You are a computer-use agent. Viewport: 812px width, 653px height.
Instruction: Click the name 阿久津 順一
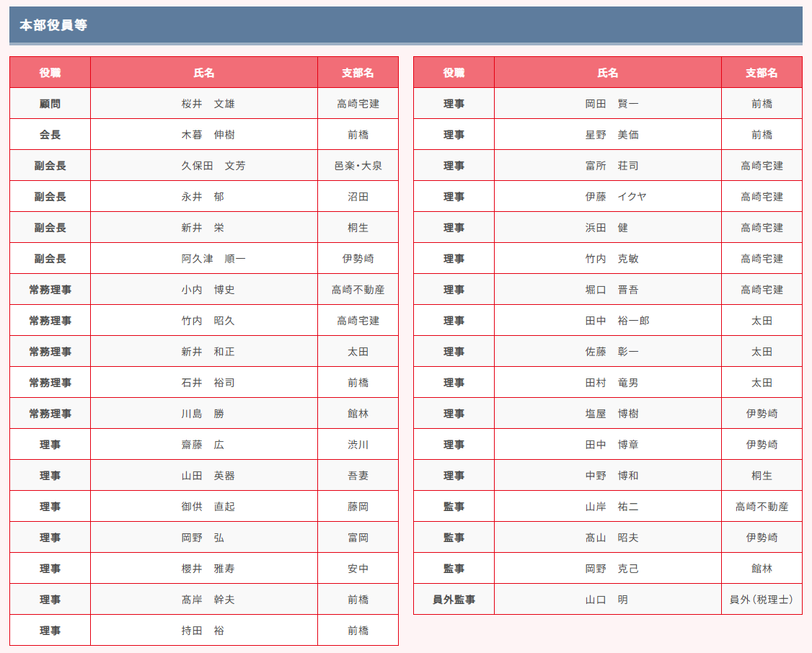click(x=213, y=259)
